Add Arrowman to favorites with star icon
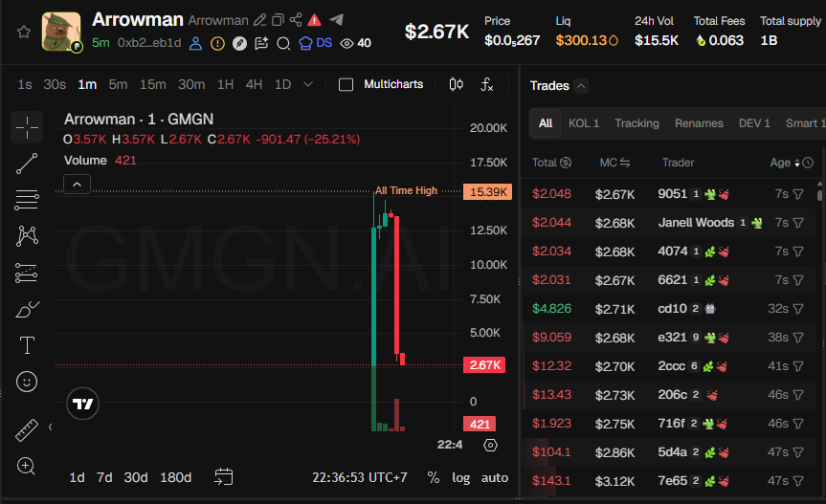The height and width of the screenshot is (504, 826). (24, 33)
